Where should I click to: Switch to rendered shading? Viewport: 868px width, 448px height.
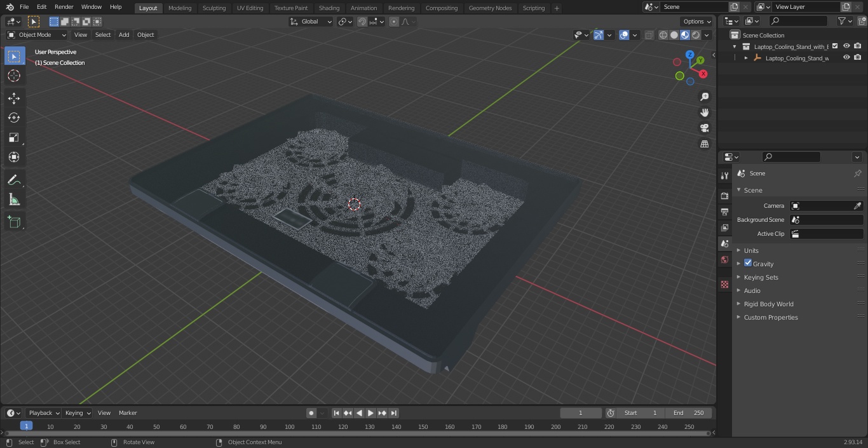pos(696,35)
